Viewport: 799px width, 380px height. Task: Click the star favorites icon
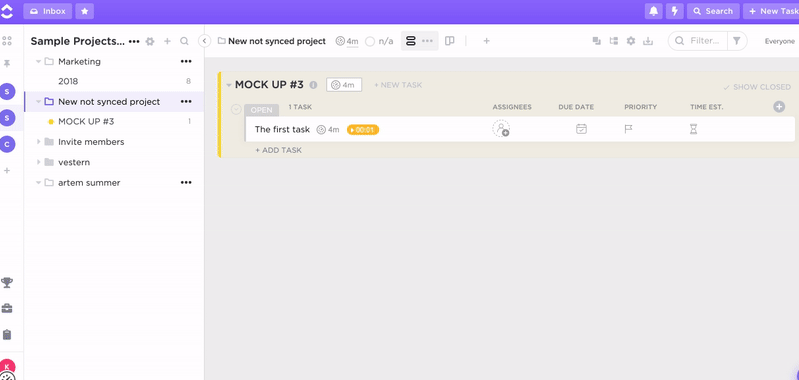coord(85,11)
